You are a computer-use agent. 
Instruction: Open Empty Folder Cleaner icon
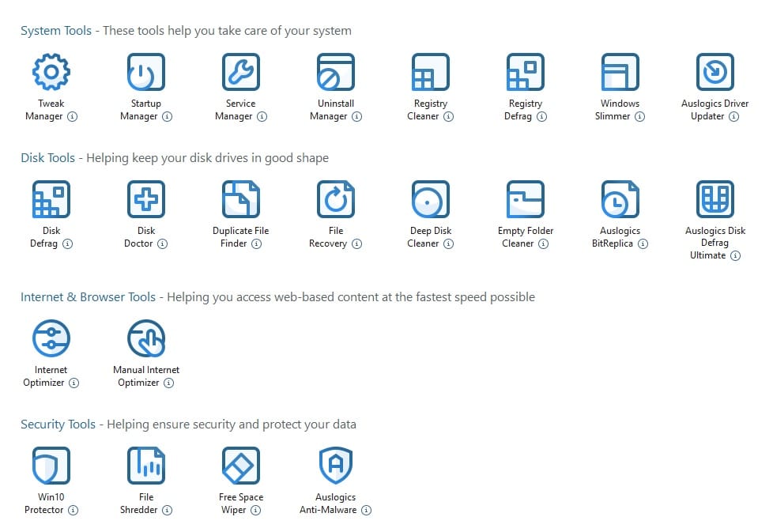pyautogui.click(x=526, y=199)
